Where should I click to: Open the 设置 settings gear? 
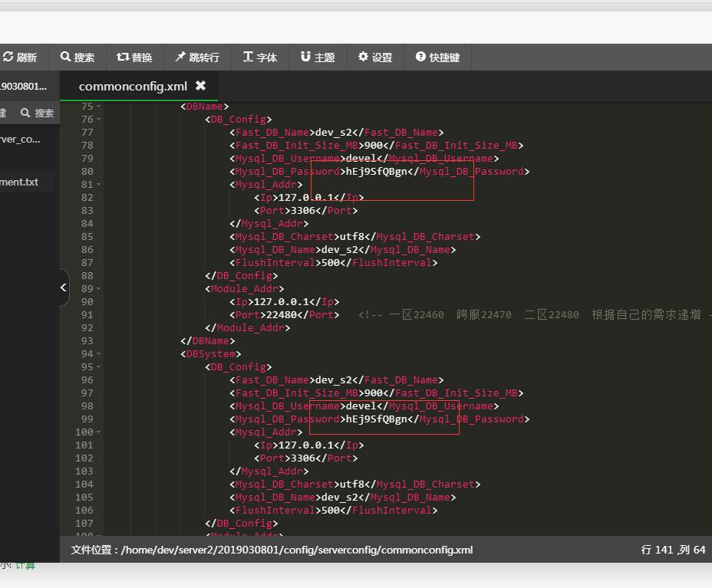(375, 57)
